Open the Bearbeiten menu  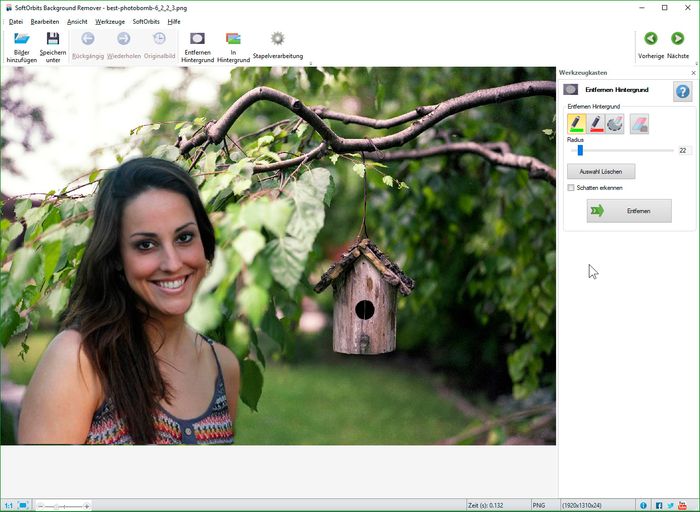(45, 21)
